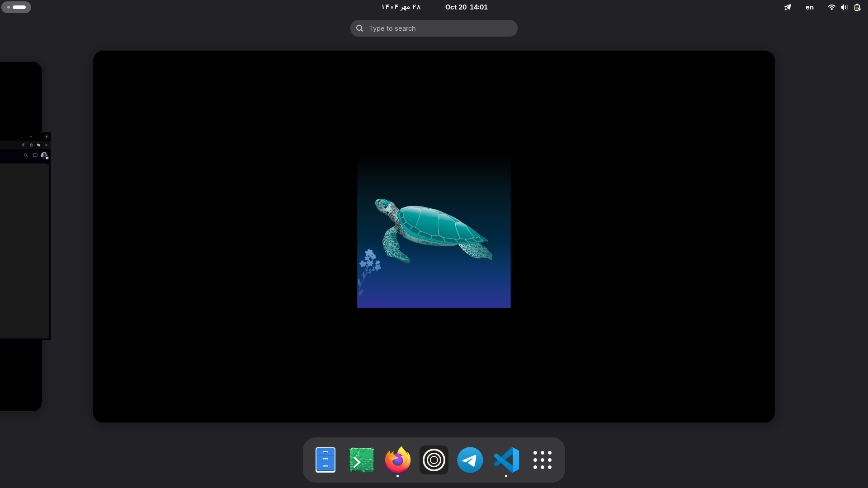Open the 'en' input source menu
The height and width of the screenshot is (488, 868).
pyautogui.click(x=810, y=7)
